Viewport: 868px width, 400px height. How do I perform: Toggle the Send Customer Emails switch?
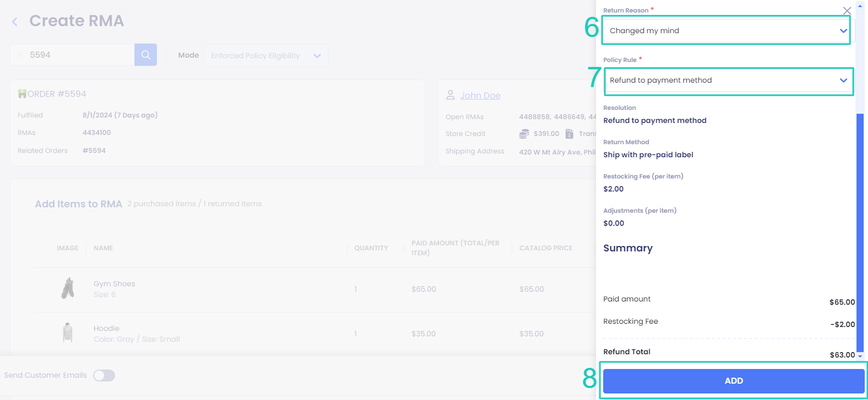tap(104, 376)
